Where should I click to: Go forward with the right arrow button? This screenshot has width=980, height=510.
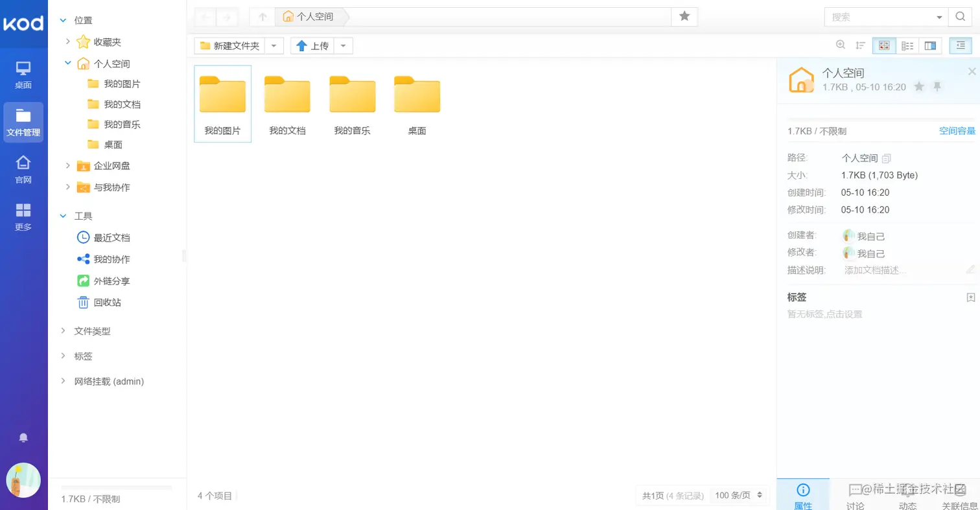227,17
